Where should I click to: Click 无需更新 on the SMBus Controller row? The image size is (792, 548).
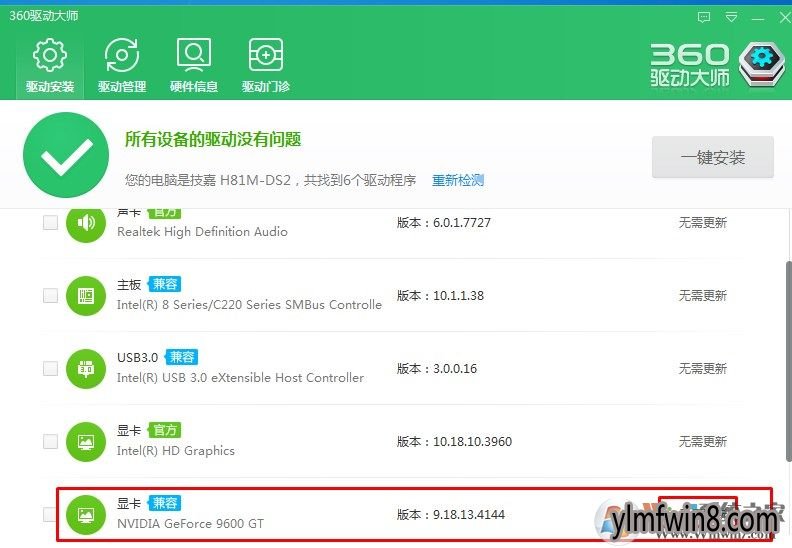(x=703, y=295)
